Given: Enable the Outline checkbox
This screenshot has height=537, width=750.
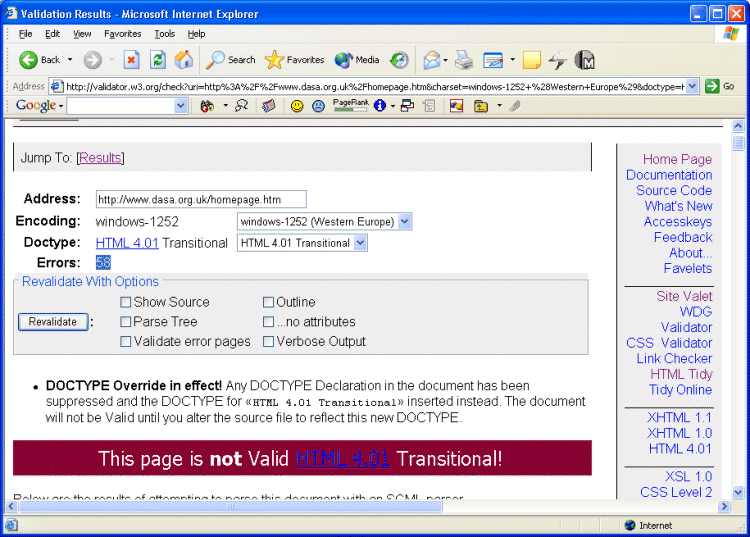Looking at the screenshot, I should (x=268, y=302).
